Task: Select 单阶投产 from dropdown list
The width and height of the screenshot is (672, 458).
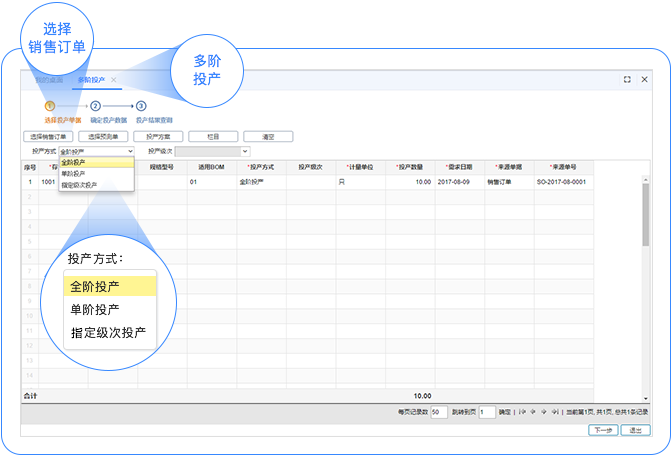Action: 73,173
